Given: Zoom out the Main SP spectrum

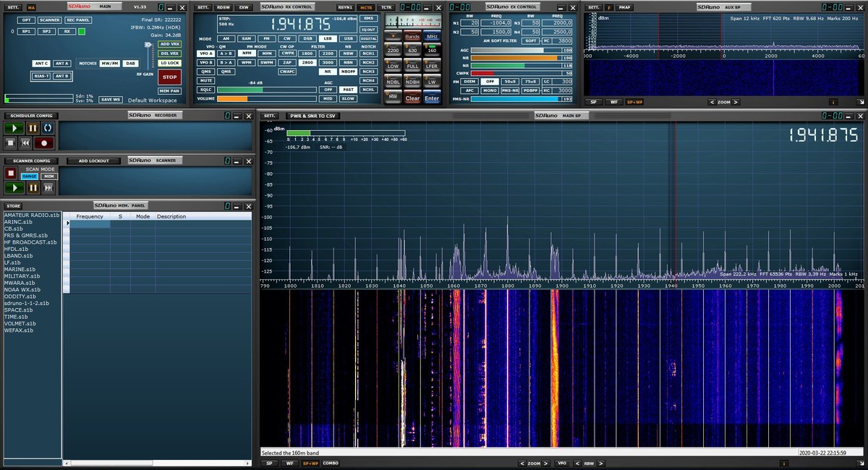Looking at the screenshot, I should pos(522,463).
